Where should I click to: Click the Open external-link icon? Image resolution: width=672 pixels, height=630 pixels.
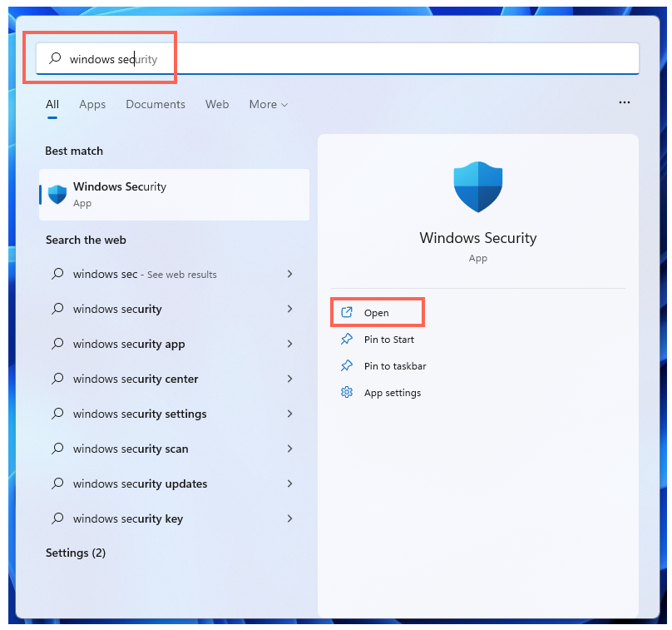[x=346, y=312]
